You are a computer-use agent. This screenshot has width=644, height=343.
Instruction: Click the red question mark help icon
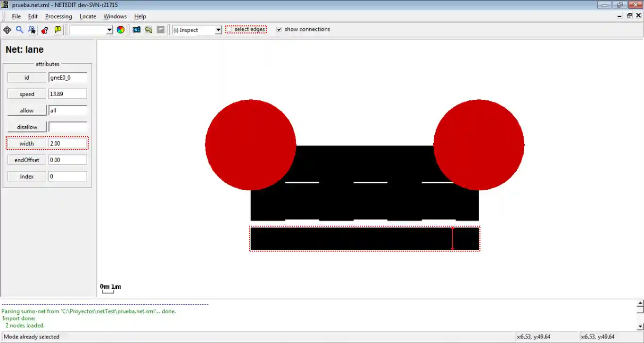45,30
